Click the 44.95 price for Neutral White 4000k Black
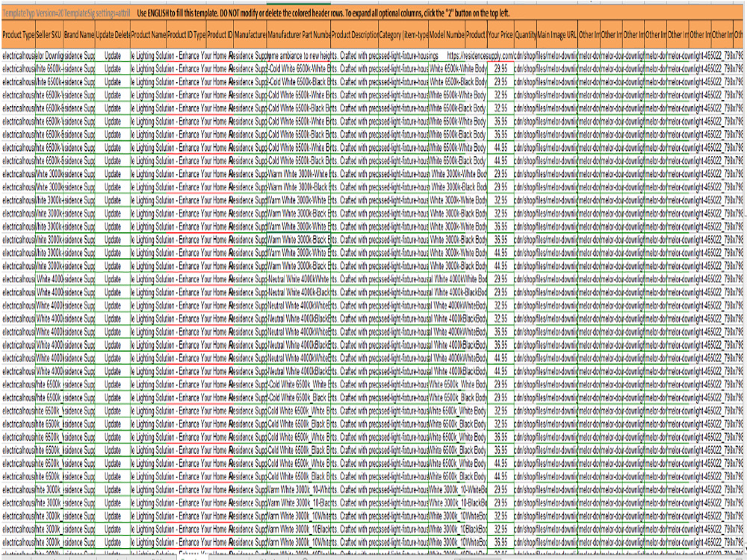Viewport: 747px width, 560px height. (500, 371)
